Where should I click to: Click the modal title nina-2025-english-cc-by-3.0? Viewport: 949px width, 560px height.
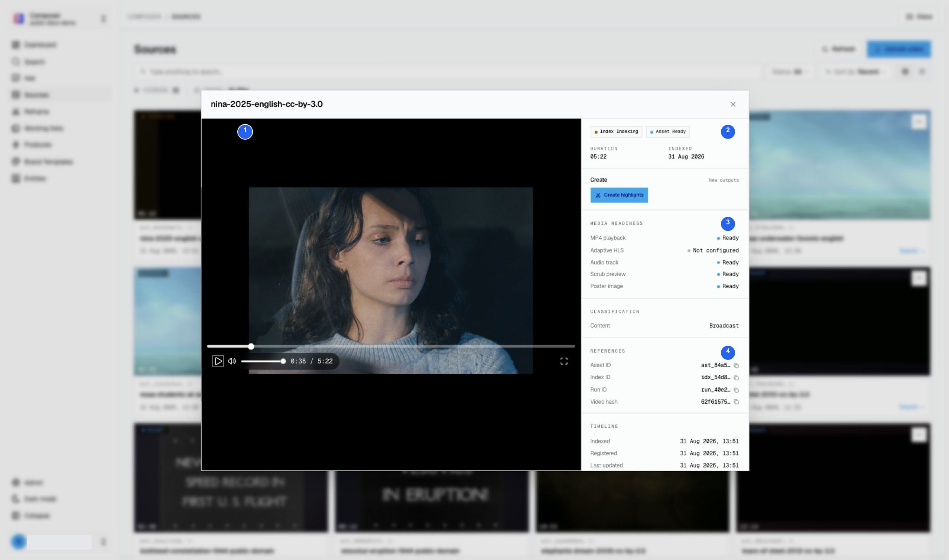click(x=266, y=104)
